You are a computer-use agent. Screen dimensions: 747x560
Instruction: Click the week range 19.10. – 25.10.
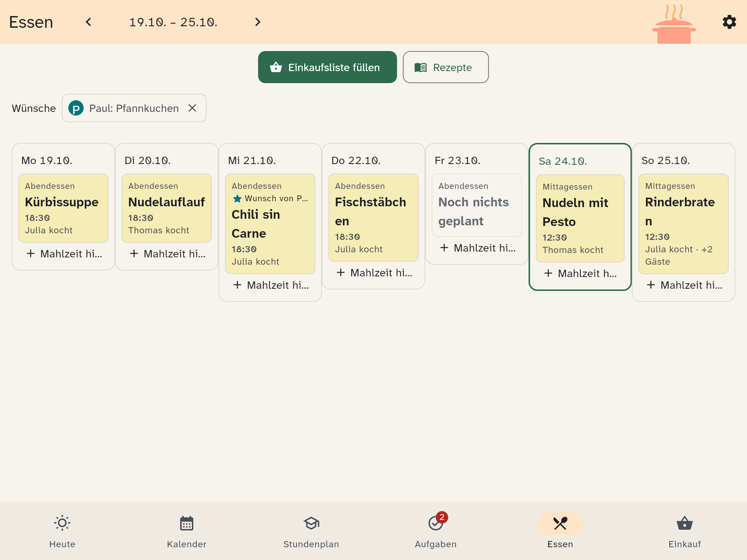[x=173, y=22]
